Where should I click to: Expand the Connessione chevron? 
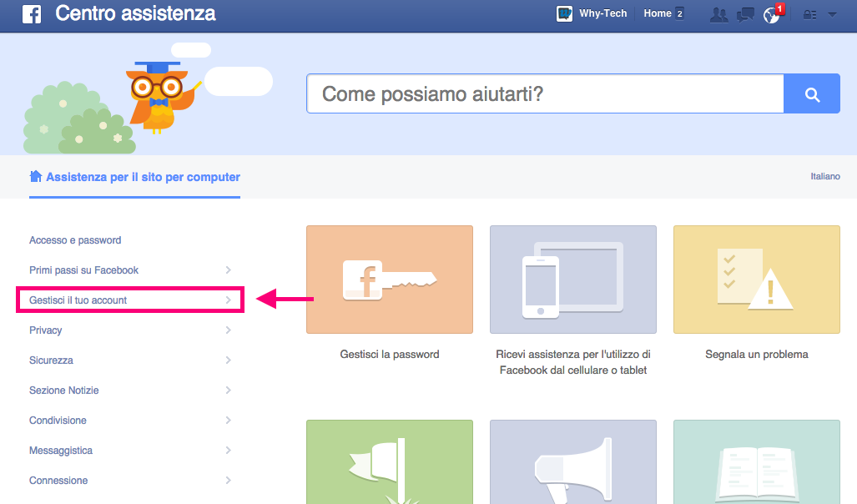pyautogui.click(x=229, y=481)
